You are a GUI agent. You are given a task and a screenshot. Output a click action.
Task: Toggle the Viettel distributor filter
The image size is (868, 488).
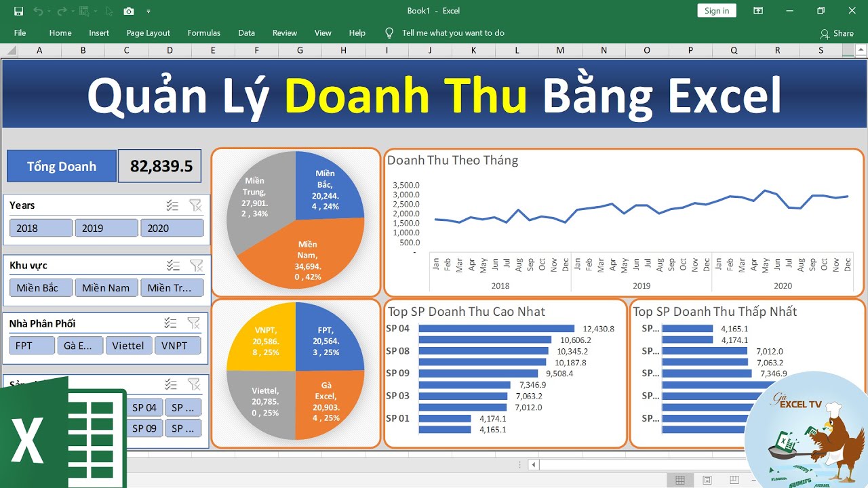pyautogui.click(x=129, y=346)
